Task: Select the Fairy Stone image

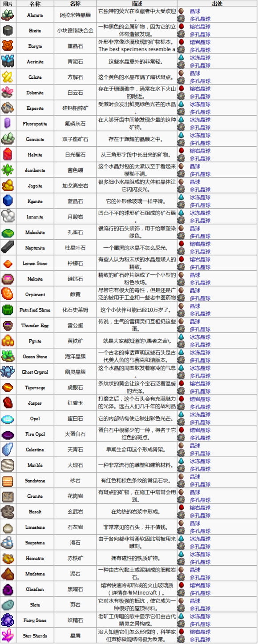Action: [8, 620]
